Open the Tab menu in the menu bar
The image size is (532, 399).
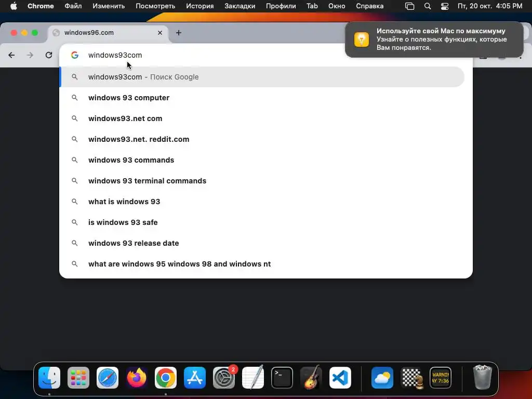click(x=312, y=6)
